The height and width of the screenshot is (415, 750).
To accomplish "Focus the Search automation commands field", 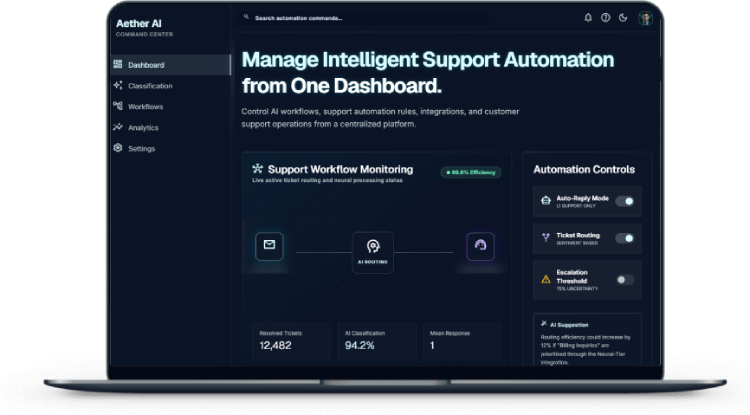I will pos(364,18).
